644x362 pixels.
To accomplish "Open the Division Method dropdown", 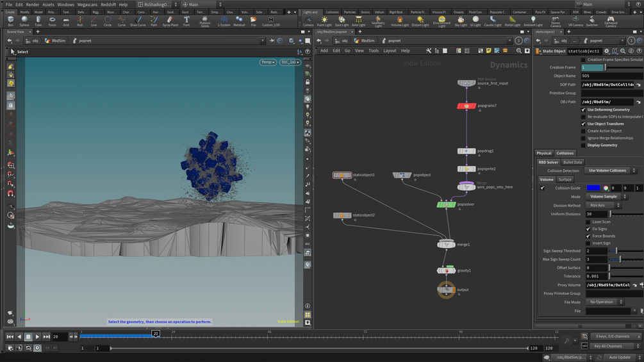I will (602, 205).
